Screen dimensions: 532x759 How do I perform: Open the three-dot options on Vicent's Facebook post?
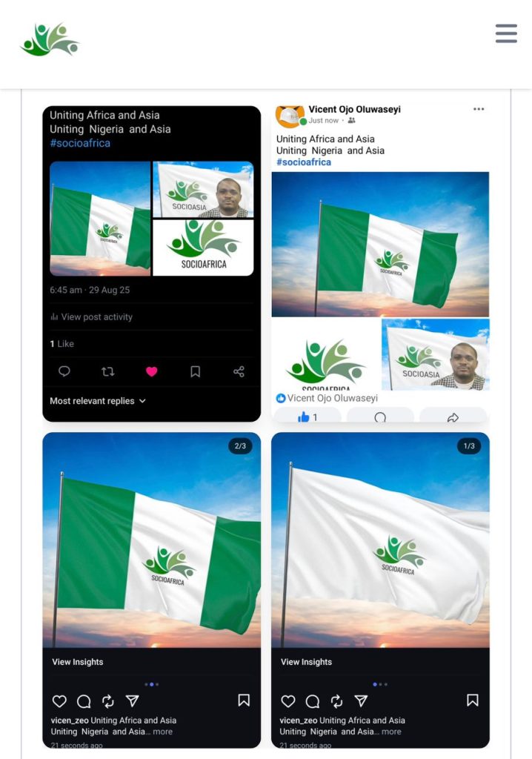[479, 109]
